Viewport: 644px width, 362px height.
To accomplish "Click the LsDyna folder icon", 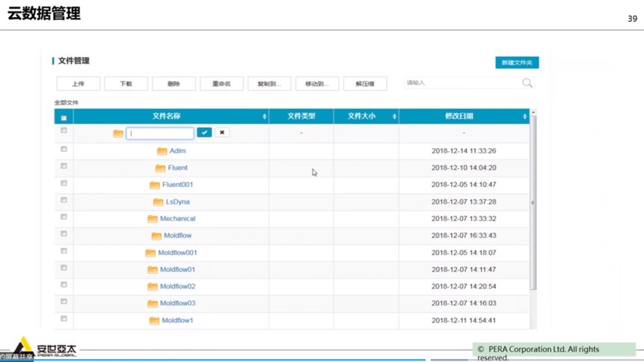I will (158, 202).
